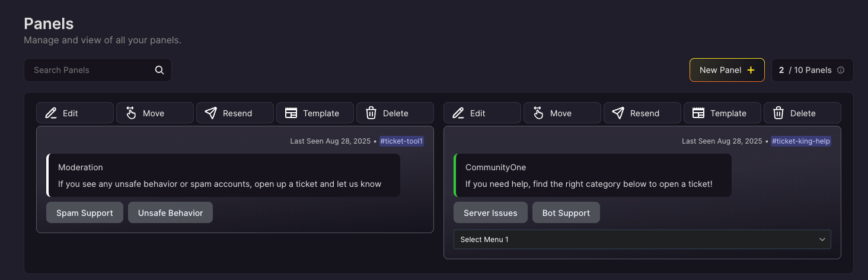This screenshot has height=280, width=868.
Task: Click the Template icon on the CommunityOne panel
Action: pos(698,113)
